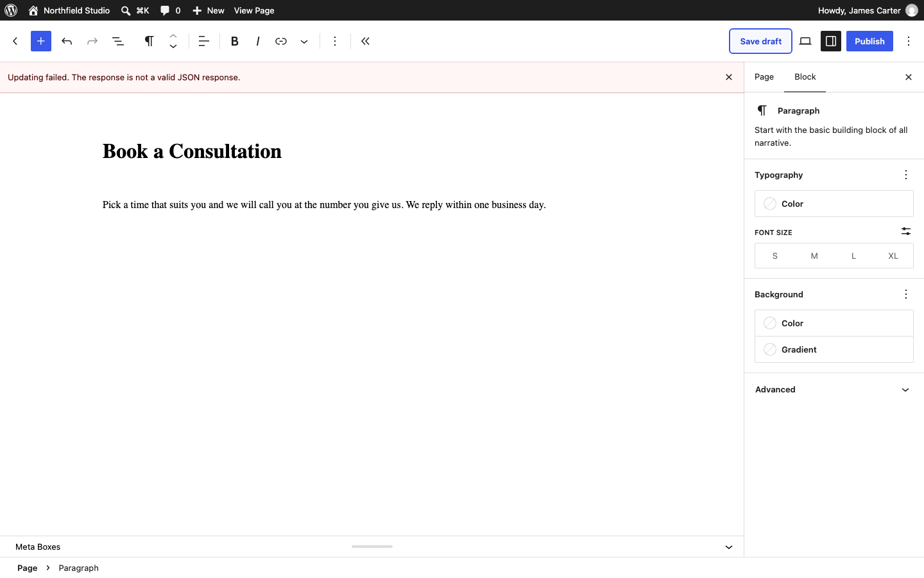
Task: Expand the Meta Boxes section
Action: pos(372,547)
